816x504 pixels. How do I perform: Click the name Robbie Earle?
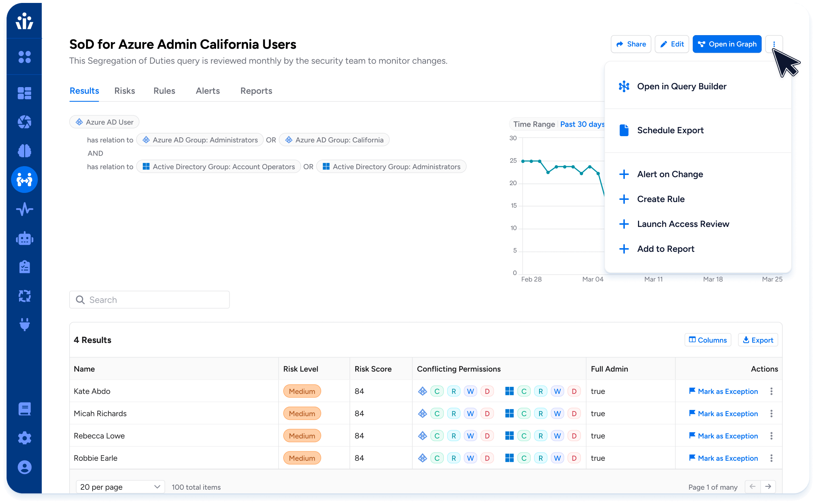click(96, 458)
